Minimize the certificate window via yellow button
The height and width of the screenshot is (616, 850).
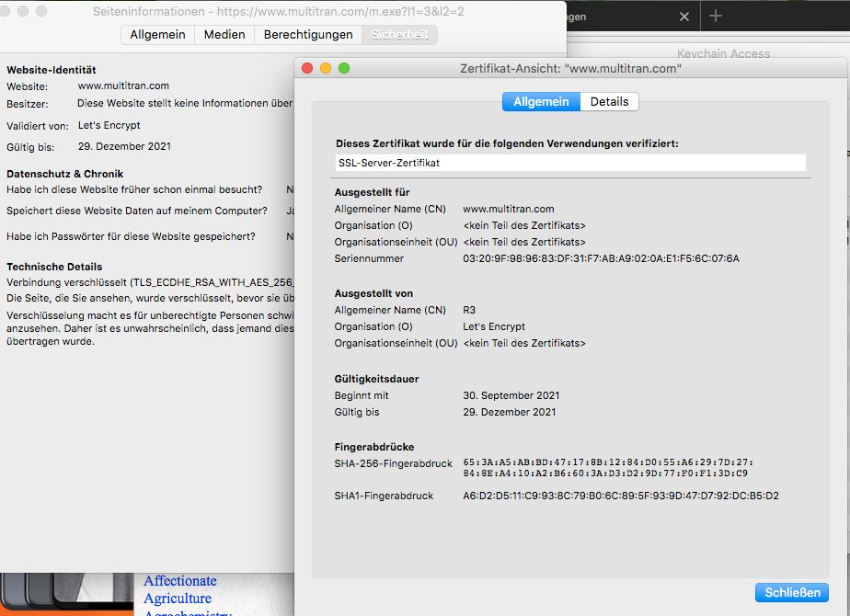[326, 68]
